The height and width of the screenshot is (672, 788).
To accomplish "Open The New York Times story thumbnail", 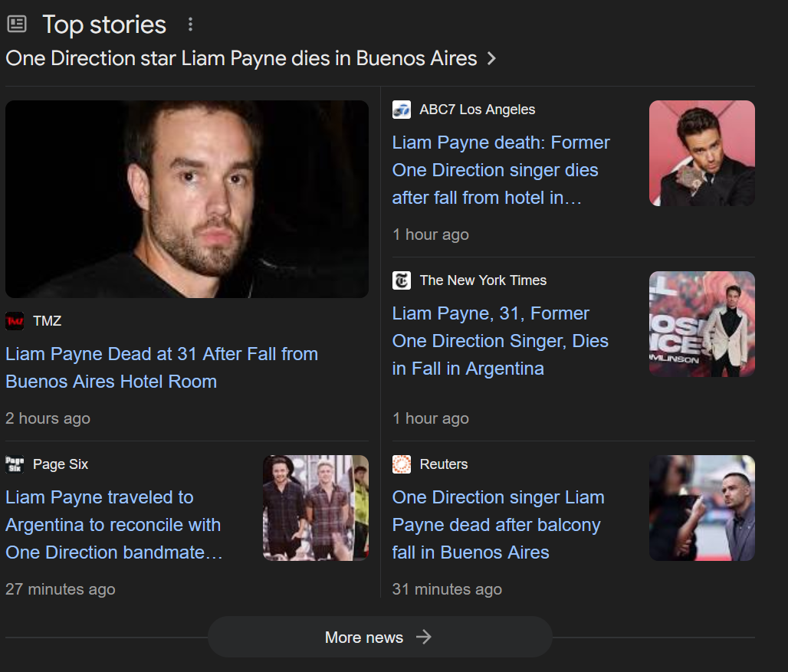I will click(702, 324).
